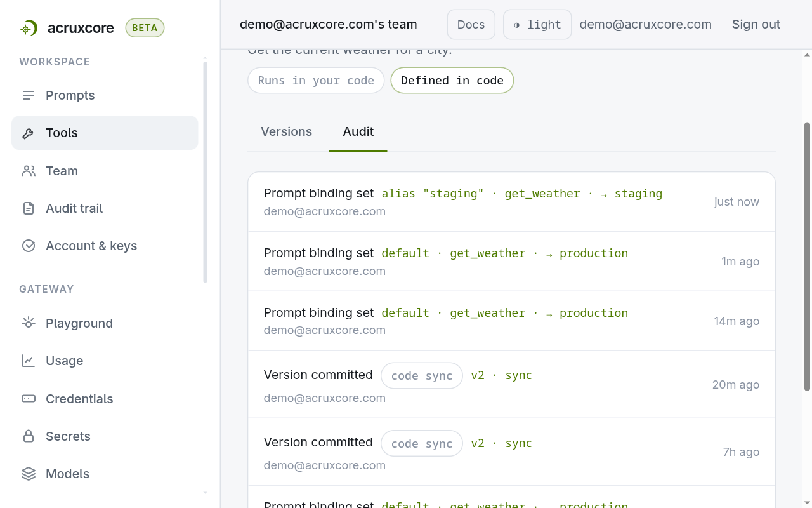Click the "7h ago" timestamp
Image resolution: width=812 pixels, height=508 pixels.
point(741,452)
